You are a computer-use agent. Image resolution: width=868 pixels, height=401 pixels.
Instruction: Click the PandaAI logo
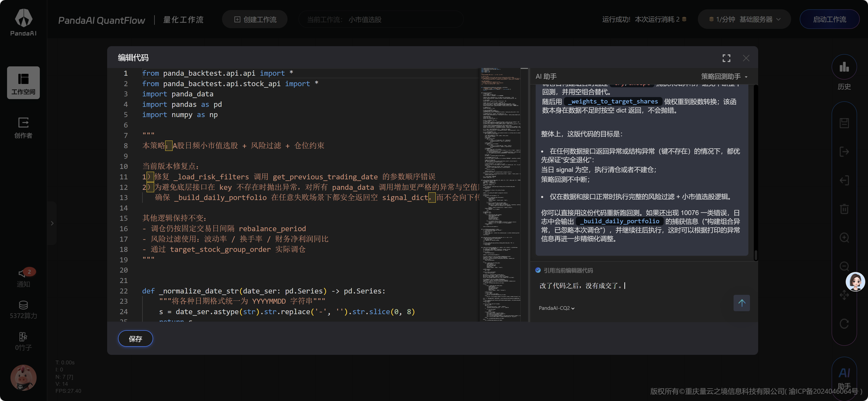click(23, 22)
